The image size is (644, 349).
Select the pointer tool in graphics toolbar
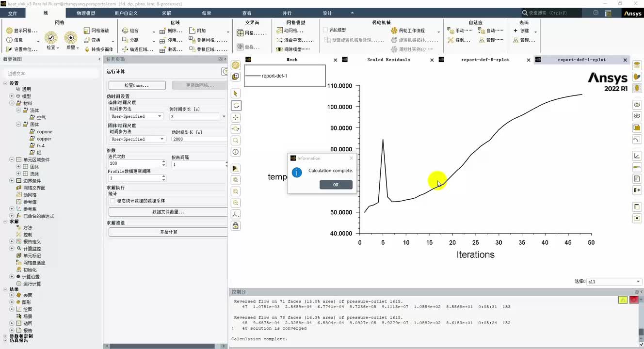(236, 94)
